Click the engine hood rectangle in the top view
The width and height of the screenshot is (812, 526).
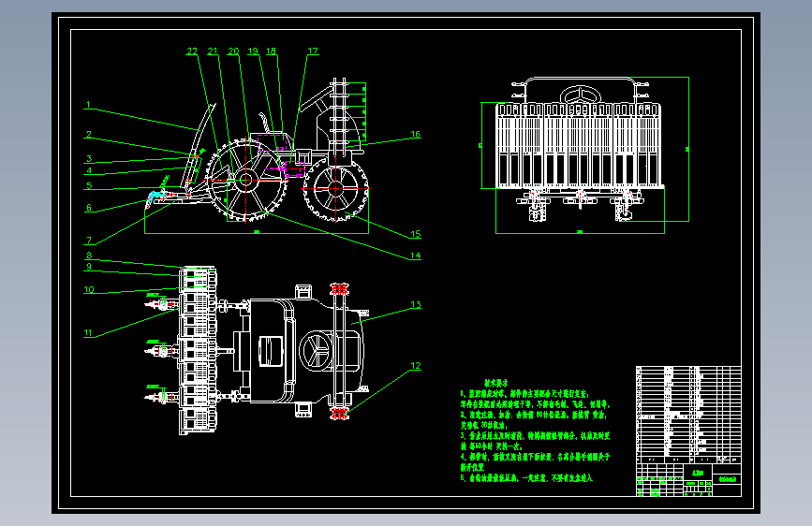tap(270, 351)
